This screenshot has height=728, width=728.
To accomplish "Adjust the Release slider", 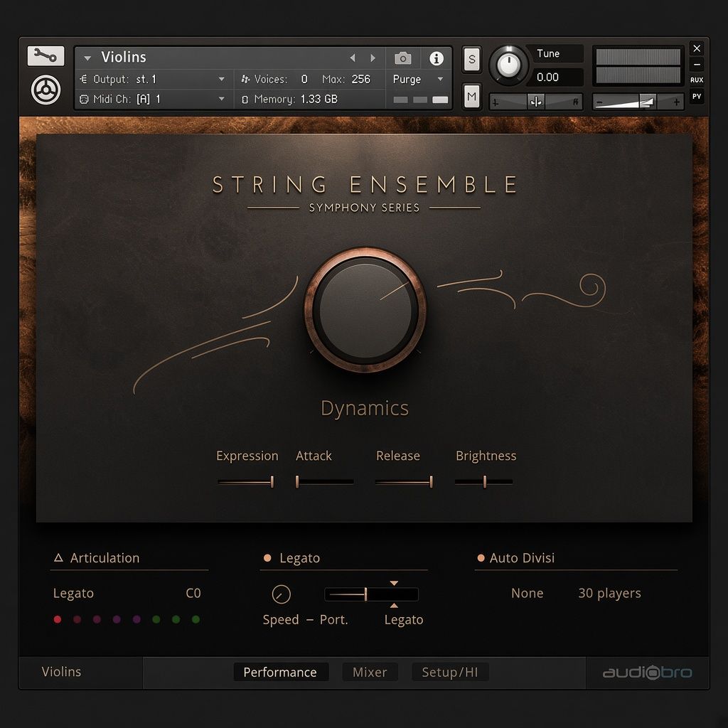I will pyautogui.click(x=404, y=482).
